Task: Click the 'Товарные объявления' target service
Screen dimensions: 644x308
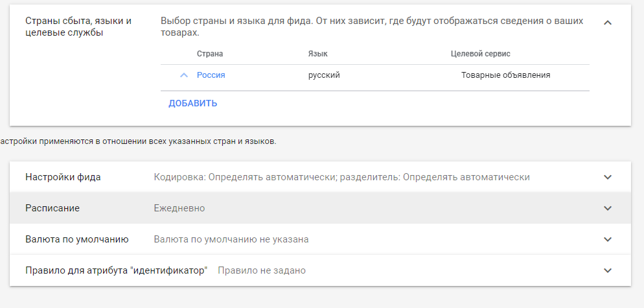Action: pyautogui.click(x=505, y=75)
